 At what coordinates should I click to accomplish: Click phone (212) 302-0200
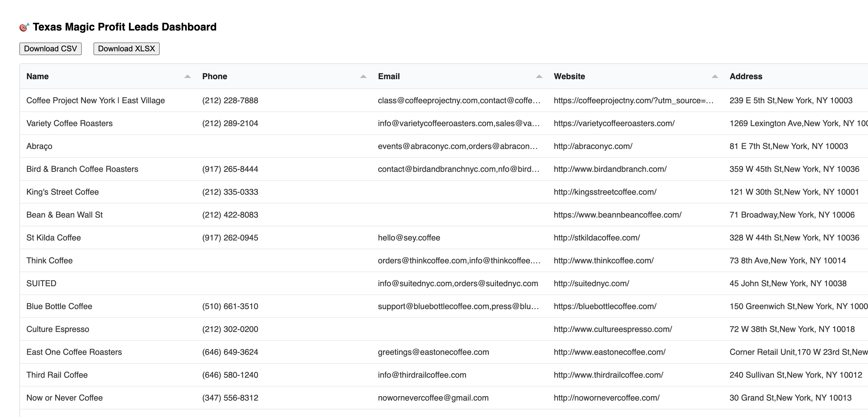click(x=230, y=329)
